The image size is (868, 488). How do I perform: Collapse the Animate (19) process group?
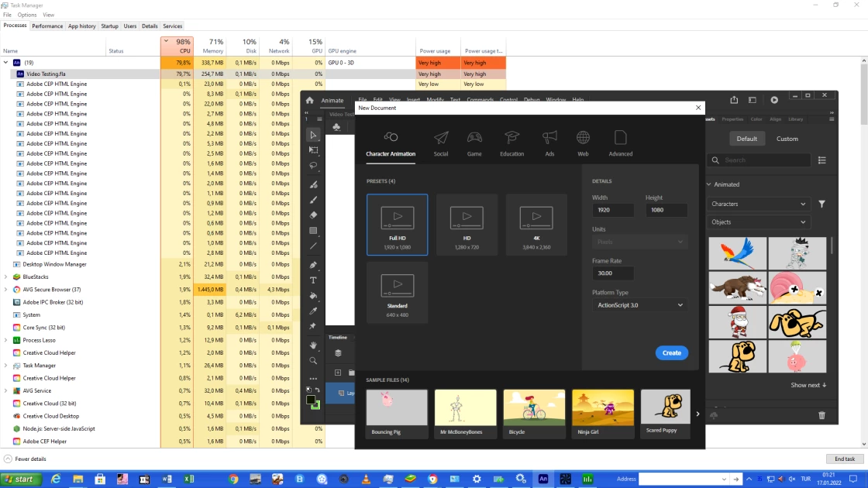click(5, 63)
